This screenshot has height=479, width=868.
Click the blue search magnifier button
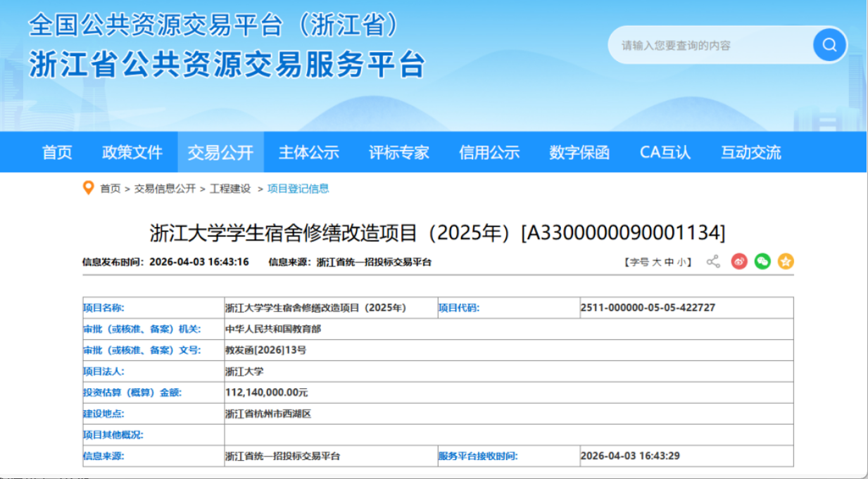tap(829, 46)
